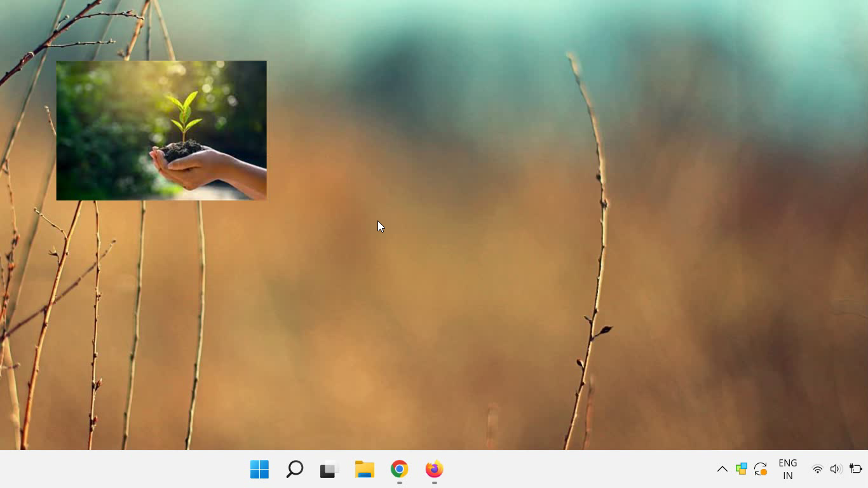Screen dimensions: 868x488
Task: Show hidden system tray icons
Action: click(722, 470)
